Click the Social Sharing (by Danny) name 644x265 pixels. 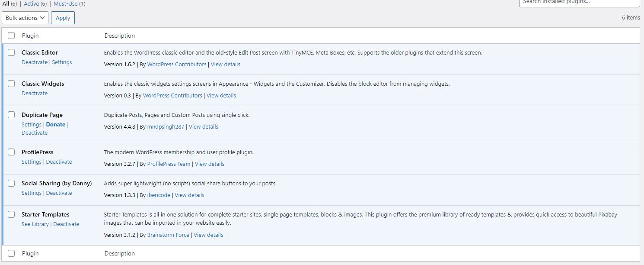[57, 183]
